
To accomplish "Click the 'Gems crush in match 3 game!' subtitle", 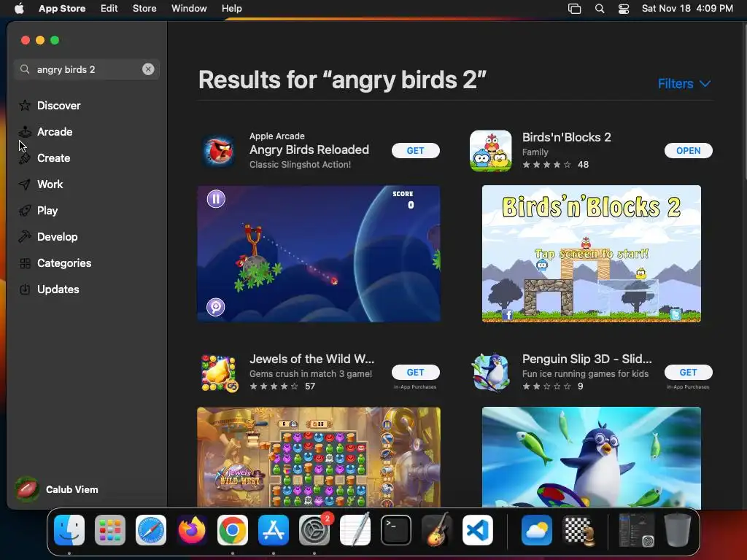I will [x=311, y=374].
